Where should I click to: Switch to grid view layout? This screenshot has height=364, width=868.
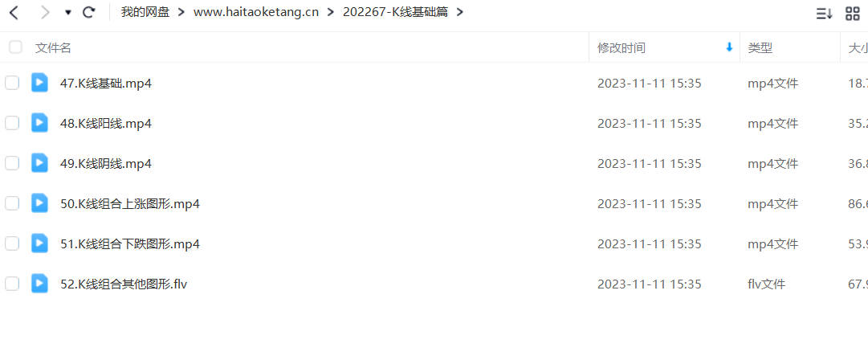853,14
